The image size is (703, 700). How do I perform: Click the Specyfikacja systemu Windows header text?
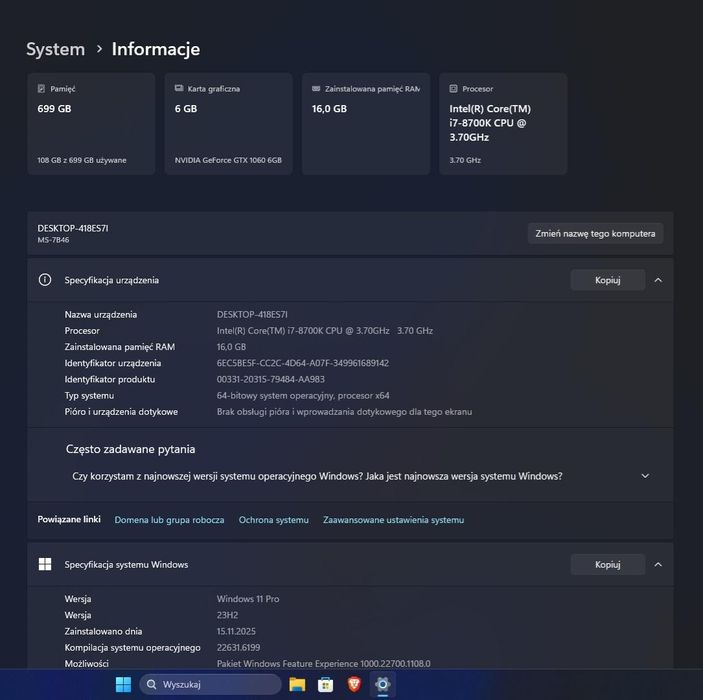tap(126, 565)
